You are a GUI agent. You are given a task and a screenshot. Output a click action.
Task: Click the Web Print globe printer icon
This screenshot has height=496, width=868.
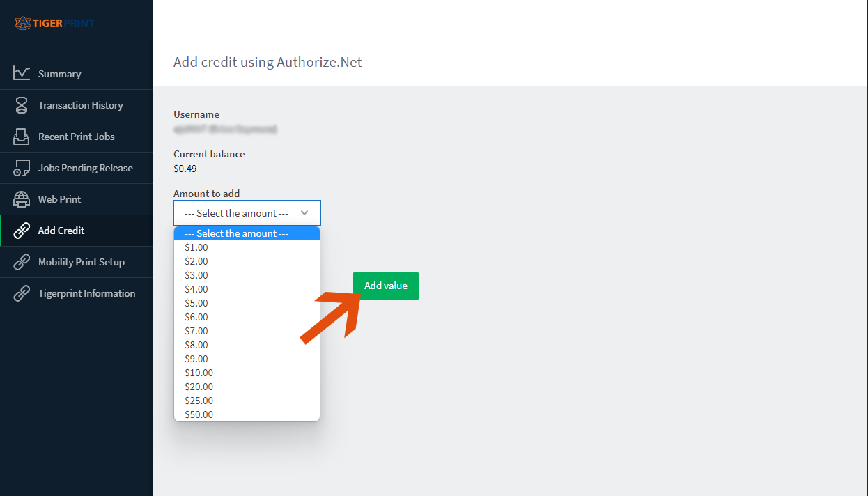22,199
